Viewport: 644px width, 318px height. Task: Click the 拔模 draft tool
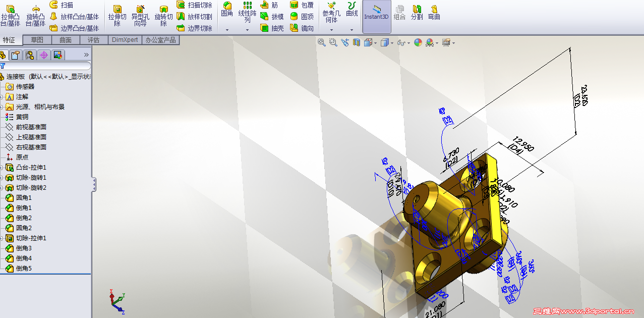[x=272, y=16]
